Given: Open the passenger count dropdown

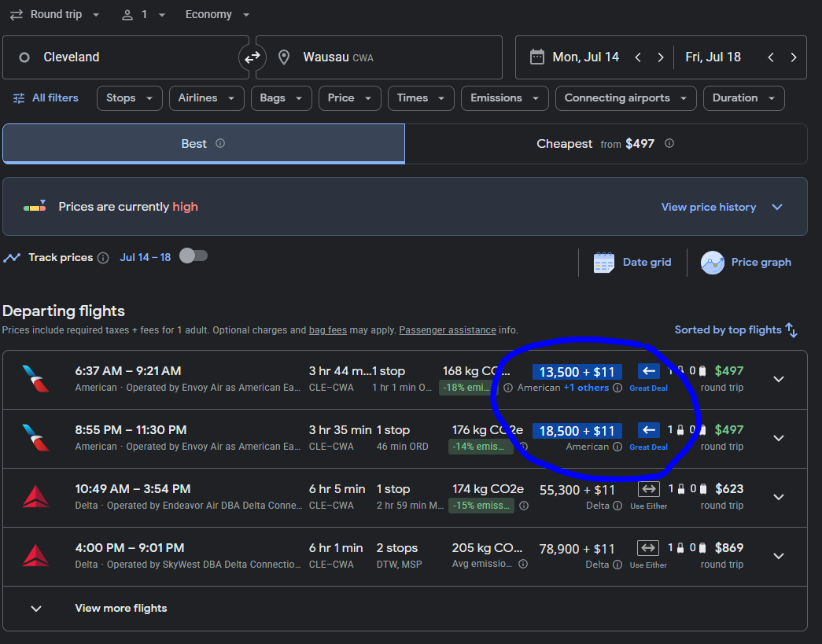Looking at the screenshot, I should pos(144,15).
